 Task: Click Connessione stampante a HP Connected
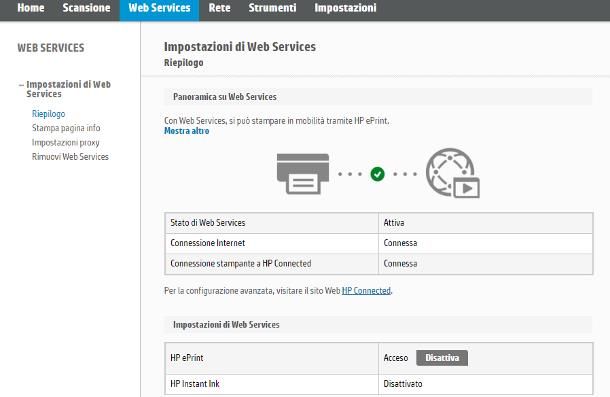241,263
